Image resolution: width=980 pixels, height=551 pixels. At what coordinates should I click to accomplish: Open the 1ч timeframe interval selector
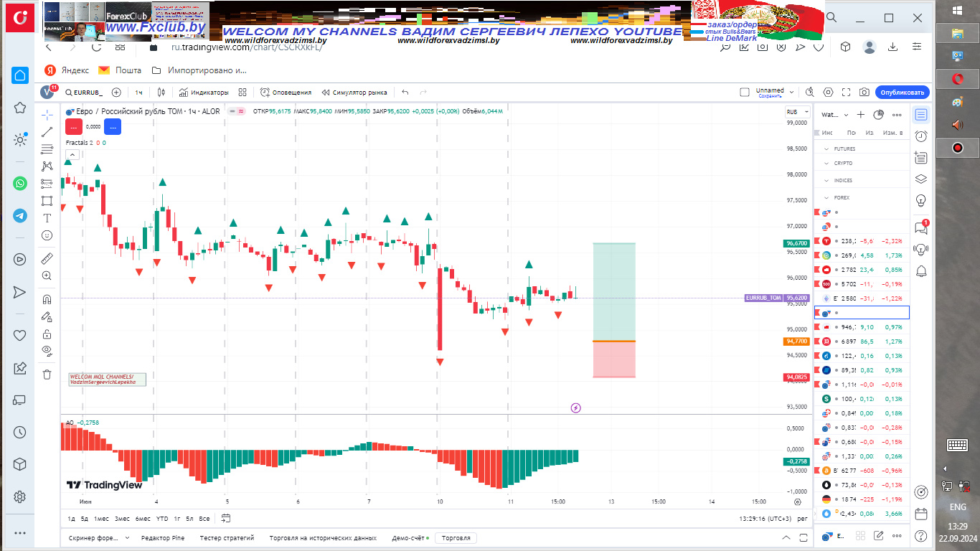tap(139, 93)
